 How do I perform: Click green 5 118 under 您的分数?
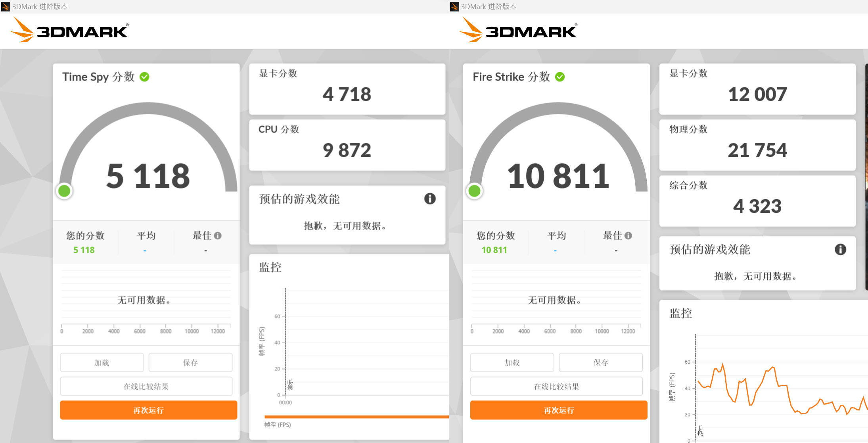(84, 250)
